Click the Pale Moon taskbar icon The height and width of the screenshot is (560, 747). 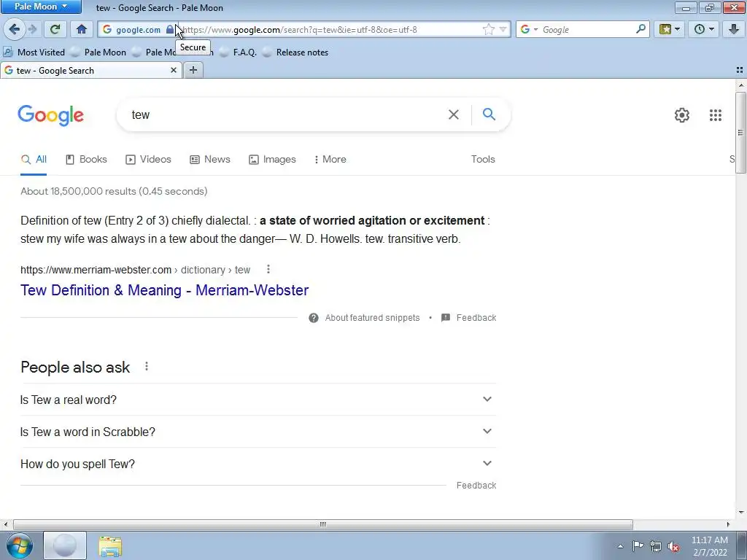tap(65, 545)
